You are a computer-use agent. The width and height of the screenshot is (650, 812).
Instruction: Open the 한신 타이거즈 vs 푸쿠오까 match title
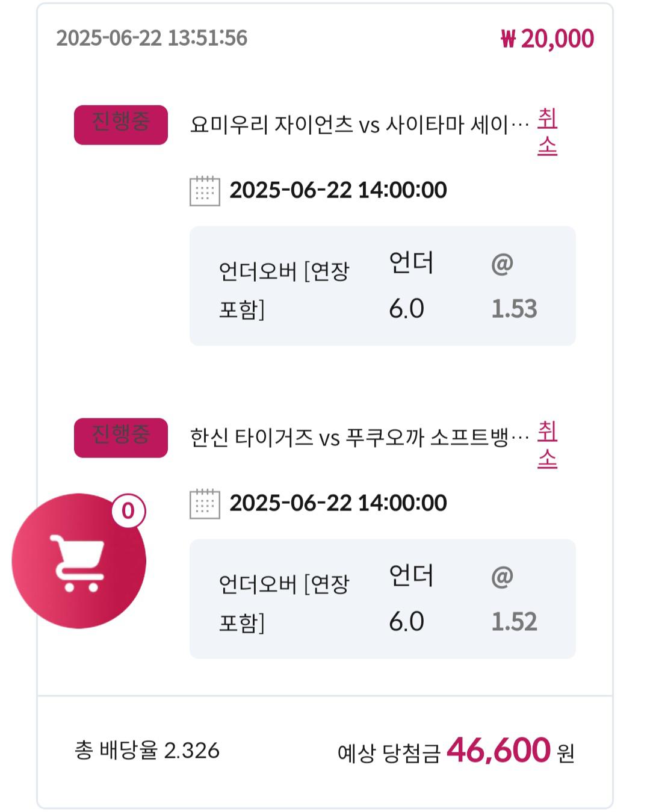click(359, 438)
